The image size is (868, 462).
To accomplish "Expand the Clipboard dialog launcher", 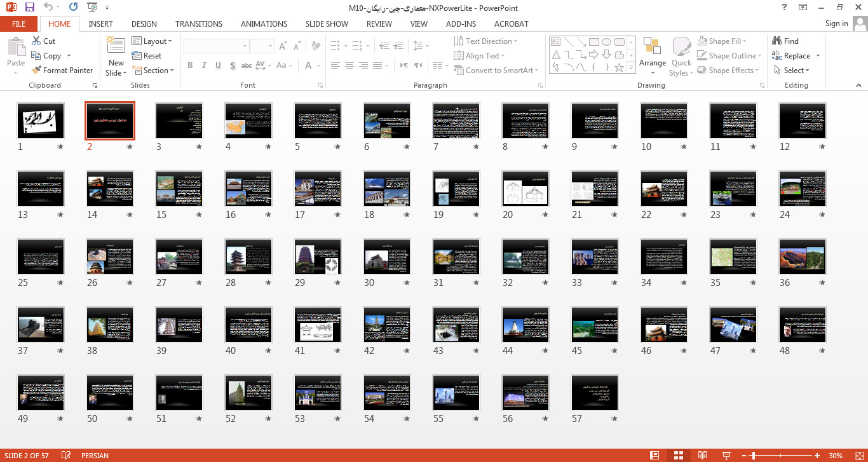I will 95,85.
